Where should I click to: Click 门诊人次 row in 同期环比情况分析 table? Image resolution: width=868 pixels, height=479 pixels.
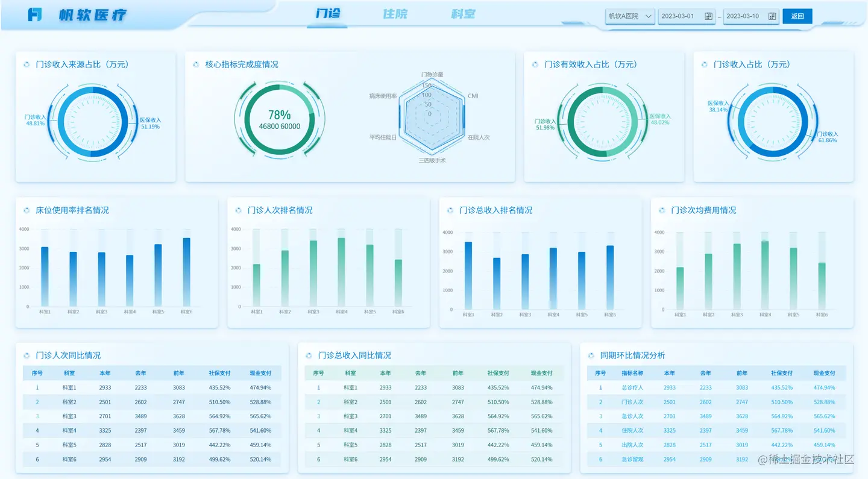pos(716,402)
